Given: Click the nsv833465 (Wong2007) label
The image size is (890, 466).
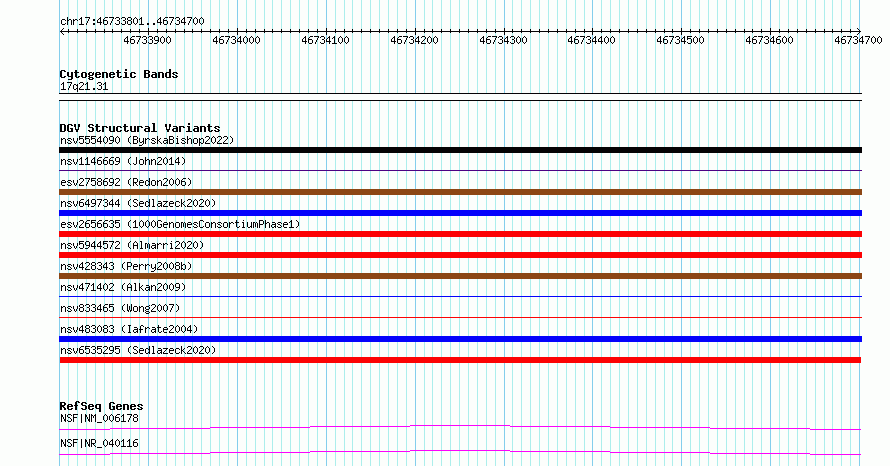Looking at the screenshot, I should point(120,308).
